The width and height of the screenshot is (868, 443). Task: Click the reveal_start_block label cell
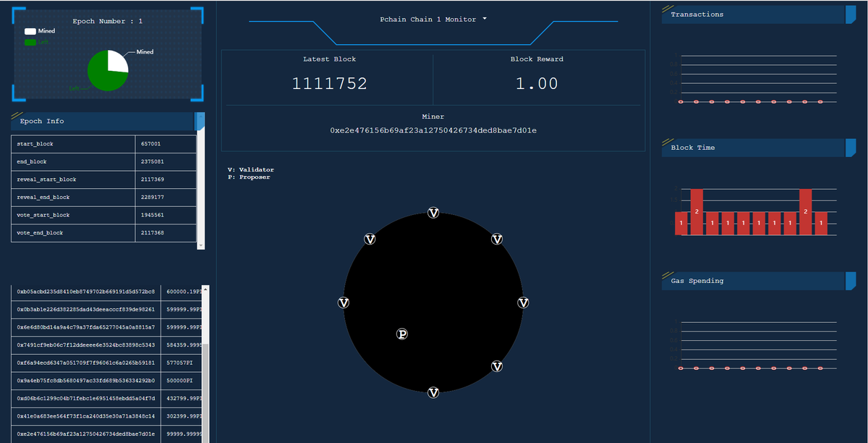click(73, 180)
